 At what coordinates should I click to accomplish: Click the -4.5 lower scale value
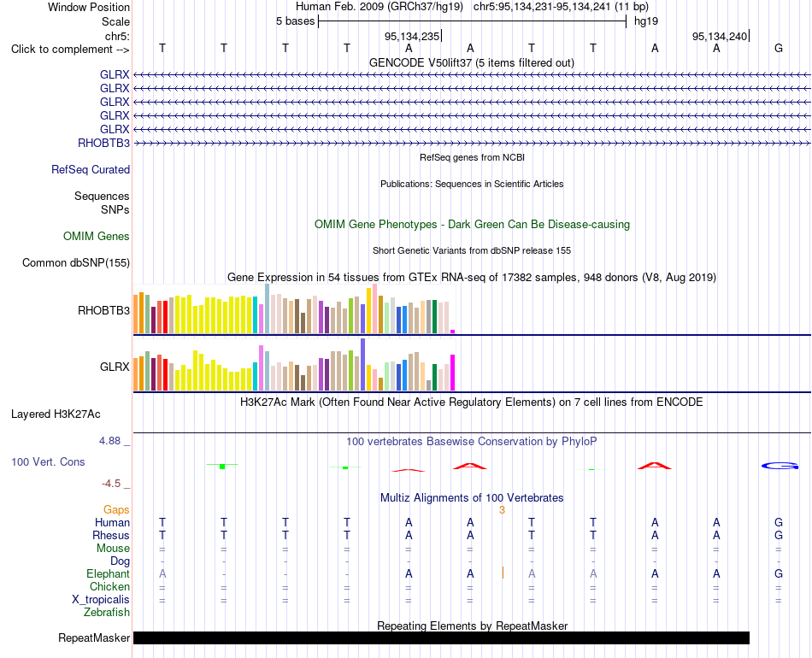pos(111,484)
